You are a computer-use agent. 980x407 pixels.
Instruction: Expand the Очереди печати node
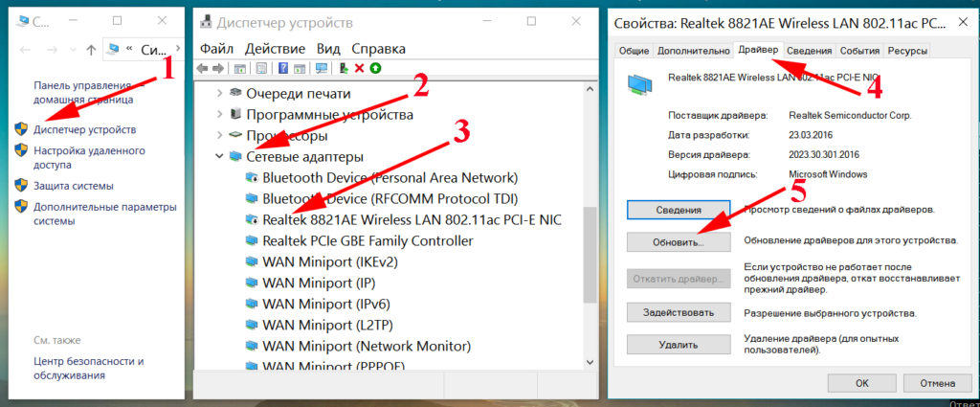pyautogui.click(x=219, y=94)
